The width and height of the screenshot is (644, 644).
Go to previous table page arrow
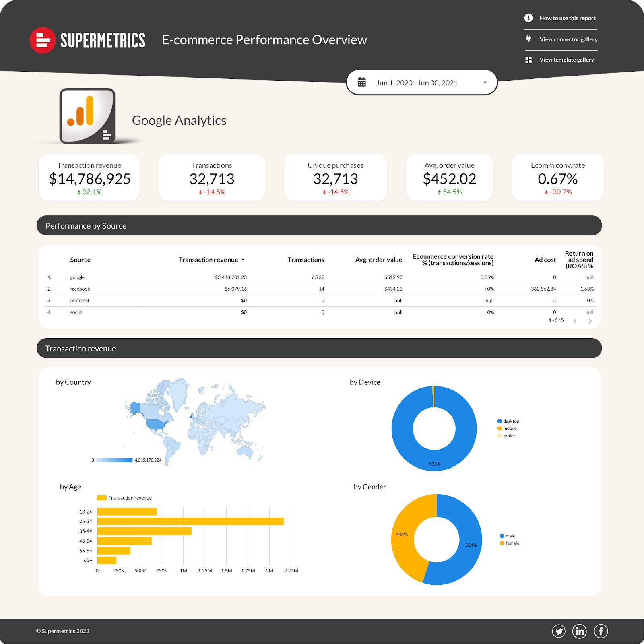[576, 321]
